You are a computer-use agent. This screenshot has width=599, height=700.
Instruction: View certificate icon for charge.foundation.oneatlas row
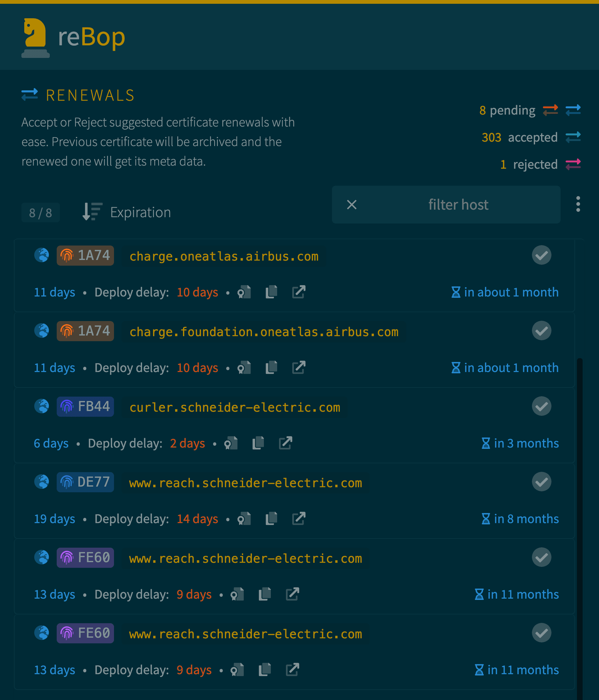point(244,368)
